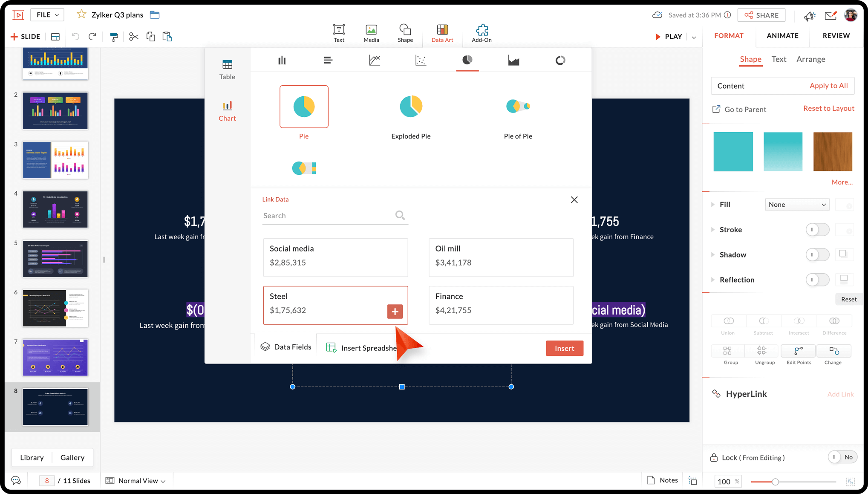Select Table in Data Art sidebar
Image resolution: width=868 pixels, height=494 pixels.
(227, 70)
